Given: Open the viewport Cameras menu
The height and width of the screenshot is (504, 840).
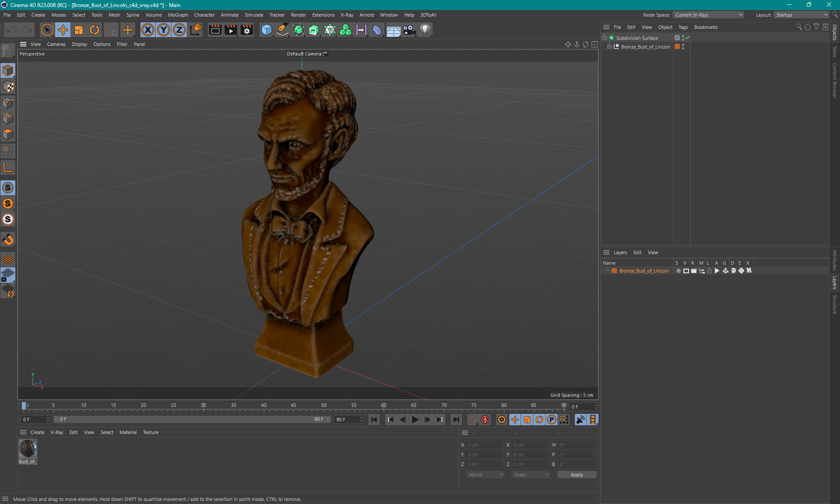Looking at the screenshot, I should (x=56, y=44).
